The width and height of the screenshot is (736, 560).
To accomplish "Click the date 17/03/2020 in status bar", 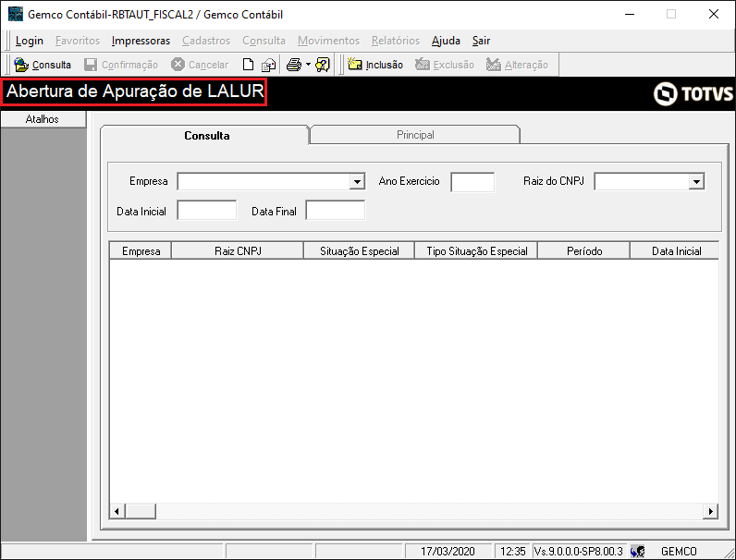I will point(448,551).
